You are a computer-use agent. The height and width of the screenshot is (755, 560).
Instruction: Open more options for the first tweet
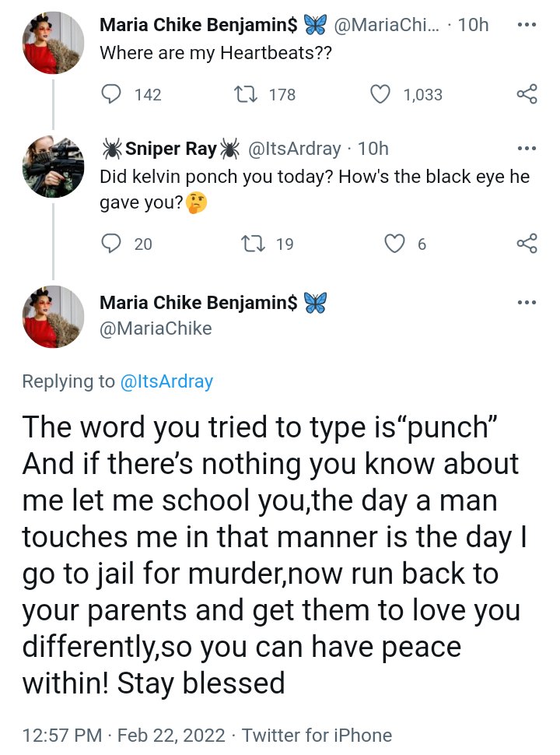click(x=527, y=24)
